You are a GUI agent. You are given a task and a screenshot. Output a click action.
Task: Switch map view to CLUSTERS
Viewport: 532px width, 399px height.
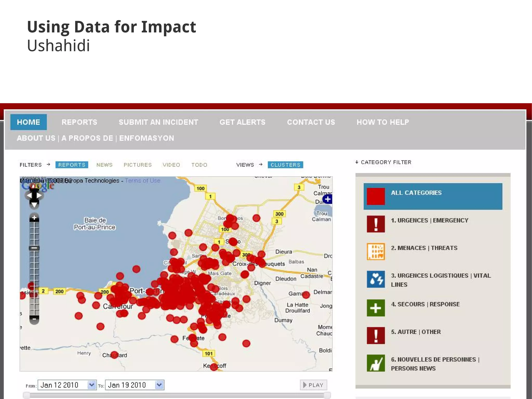coord(285,165)
